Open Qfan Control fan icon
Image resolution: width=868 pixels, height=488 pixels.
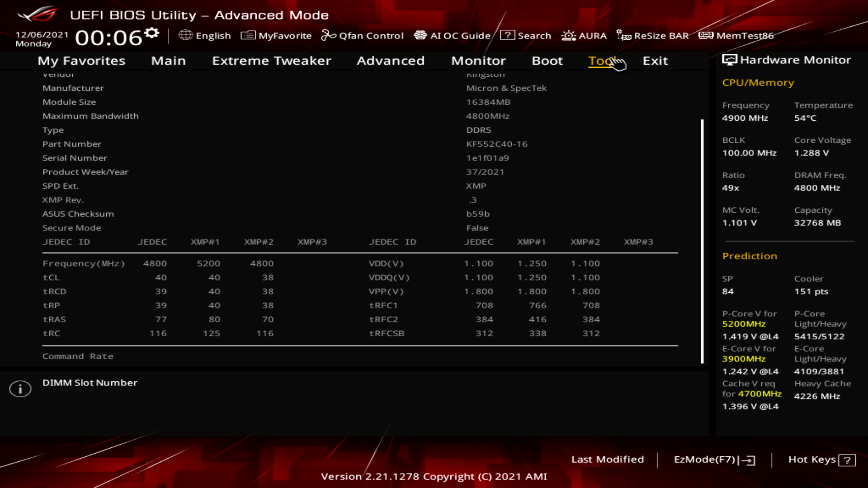(328, 35)
